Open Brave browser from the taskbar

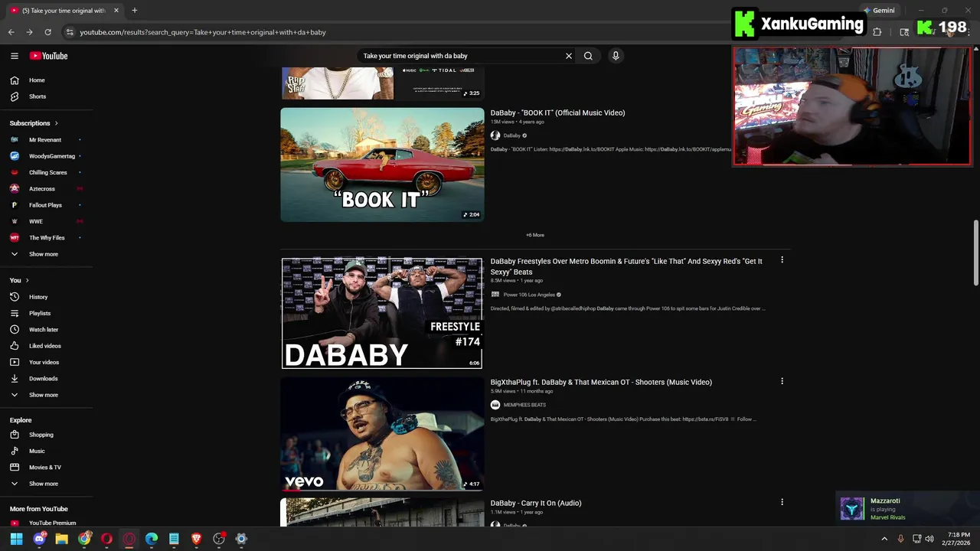[x=196, y=539]
